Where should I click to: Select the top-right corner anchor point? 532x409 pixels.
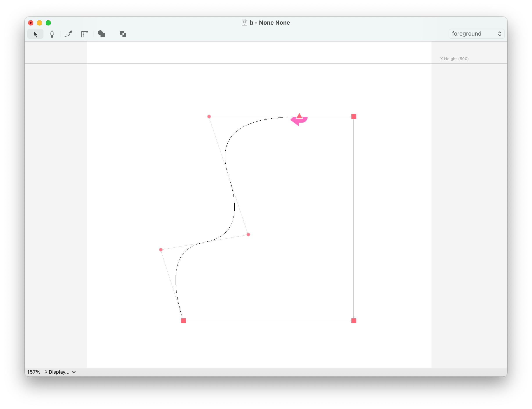pyautogui.click(x=354, y=117)
